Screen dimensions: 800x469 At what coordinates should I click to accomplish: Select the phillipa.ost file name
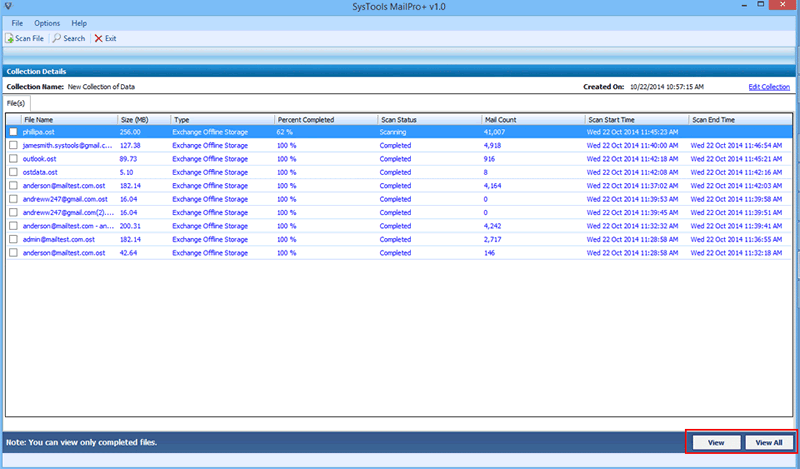[x=38, y=132]
